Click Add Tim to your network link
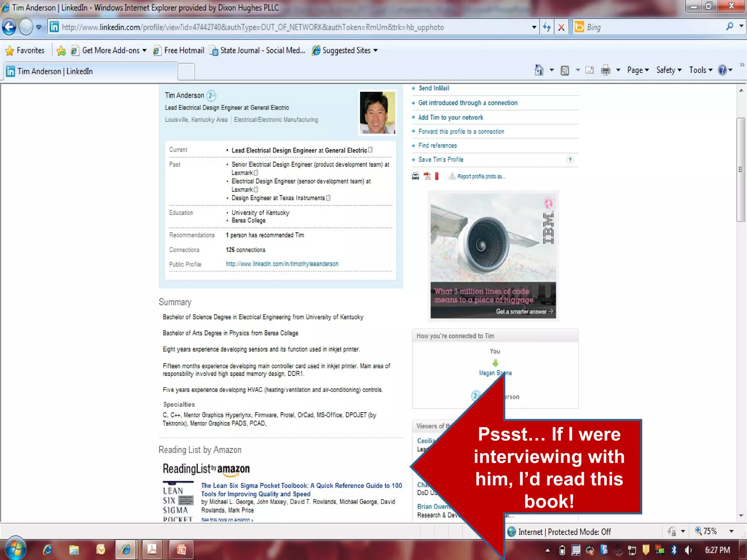The image size is (747, 560). tap(450, 117)
